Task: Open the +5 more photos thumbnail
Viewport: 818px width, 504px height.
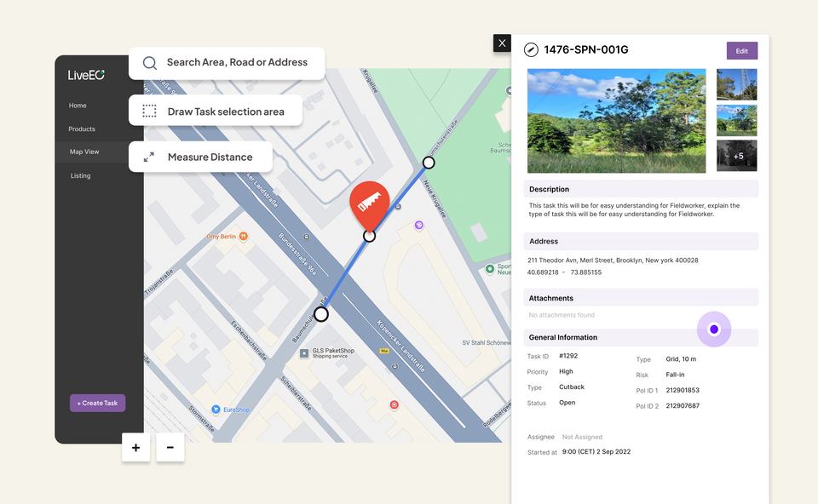Action: [736, 155]
